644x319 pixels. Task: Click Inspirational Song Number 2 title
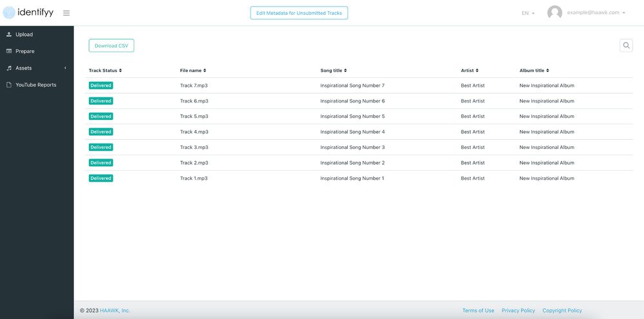[x=352, y=163]
